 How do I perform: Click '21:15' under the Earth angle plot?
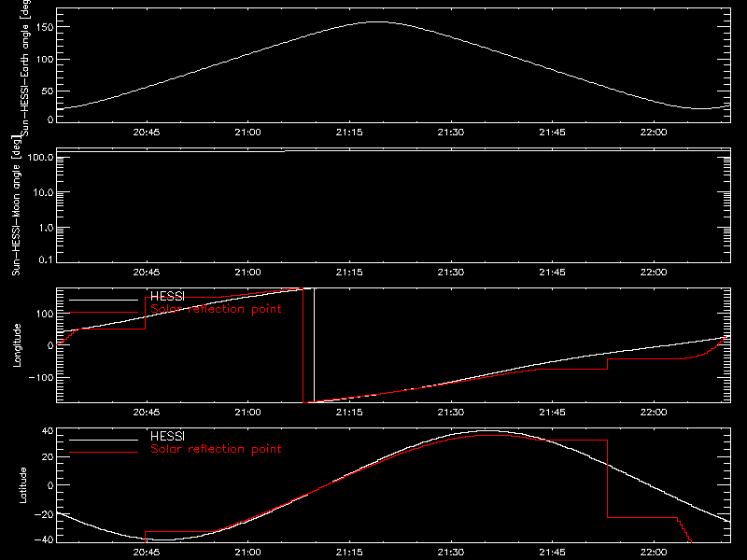pyautogui.click(x=349, y=133)
